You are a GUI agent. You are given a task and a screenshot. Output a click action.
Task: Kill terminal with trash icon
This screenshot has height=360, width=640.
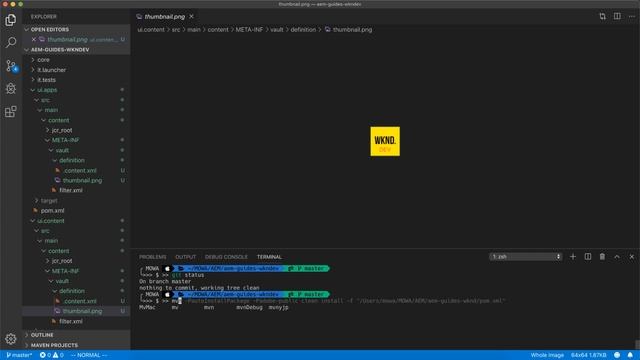(602, 256)
